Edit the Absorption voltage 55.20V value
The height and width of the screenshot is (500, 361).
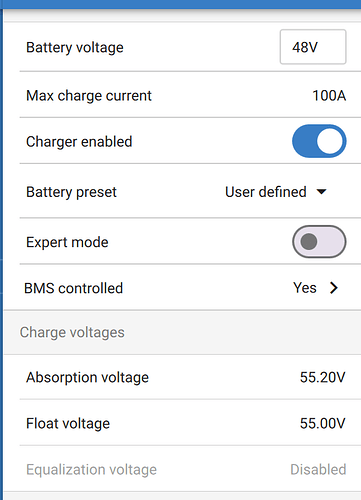pos(322,377)
